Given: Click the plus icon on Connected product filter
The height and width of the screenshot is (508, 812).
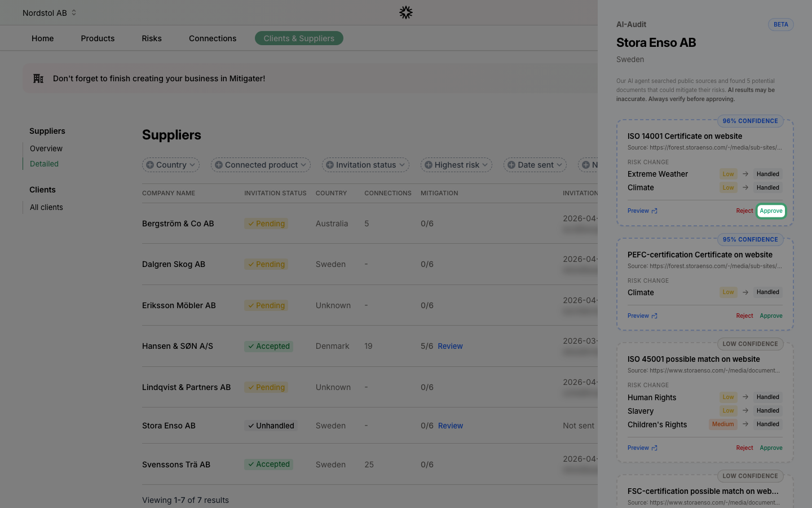Looking at the screenshot, I should (x=219, y=165).
